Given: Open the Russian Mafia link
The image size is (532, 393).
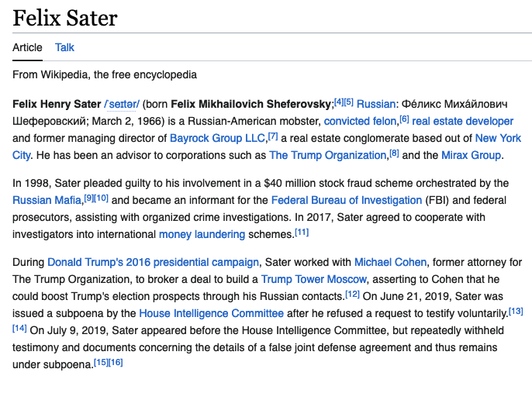Looking at the screenshot, I should [47, 200].
